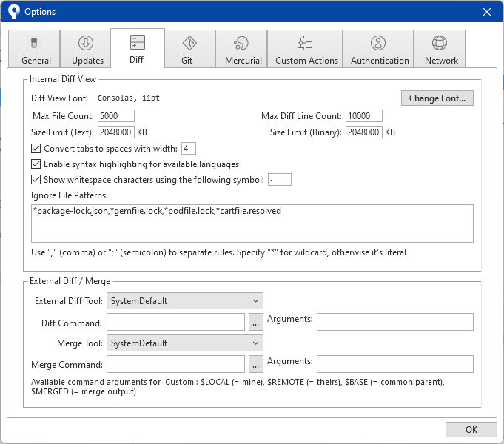Browse for Merge Command with ellipsis button

coord(255,364)
